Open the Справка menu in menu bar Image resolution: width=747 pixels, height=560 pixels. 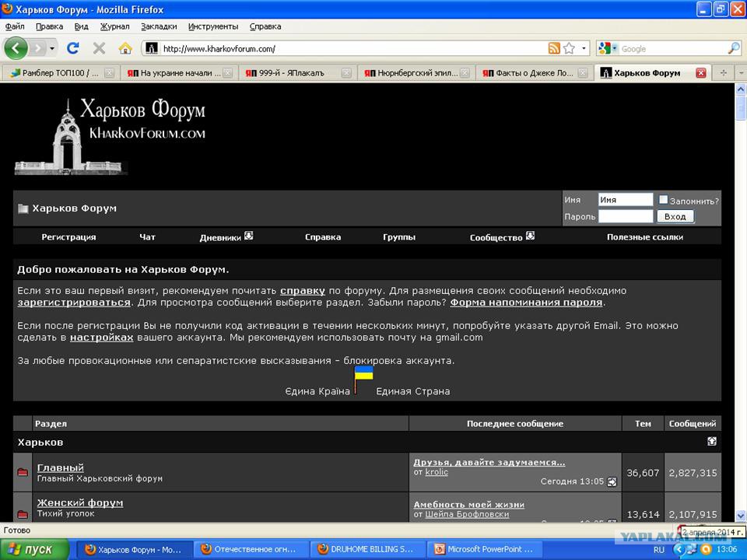[265, 26]
